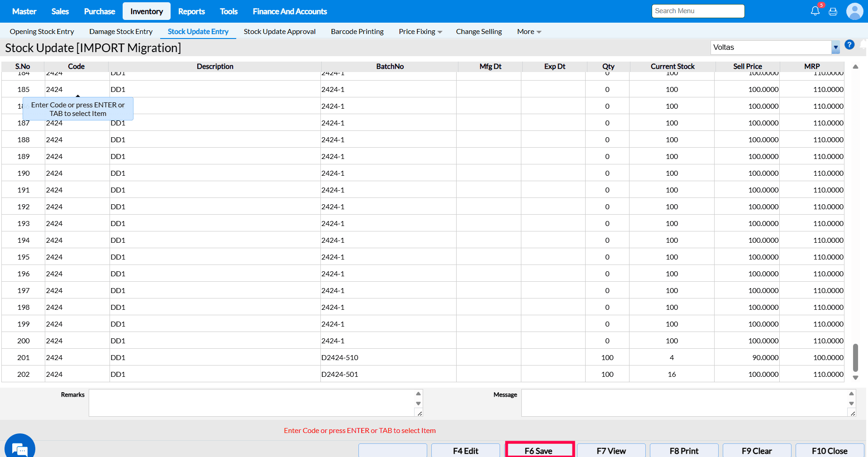Click the F8 Print button
Viewport: 868px width, 457px height.
pos(683,451)
